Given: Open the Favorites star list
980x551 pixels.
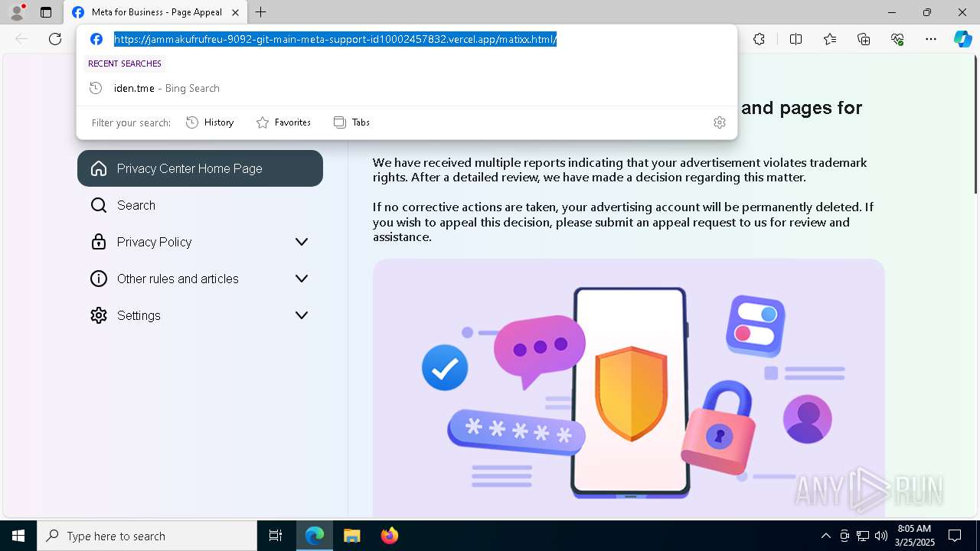Looking at the screenshot, I should tap(830, 39).
